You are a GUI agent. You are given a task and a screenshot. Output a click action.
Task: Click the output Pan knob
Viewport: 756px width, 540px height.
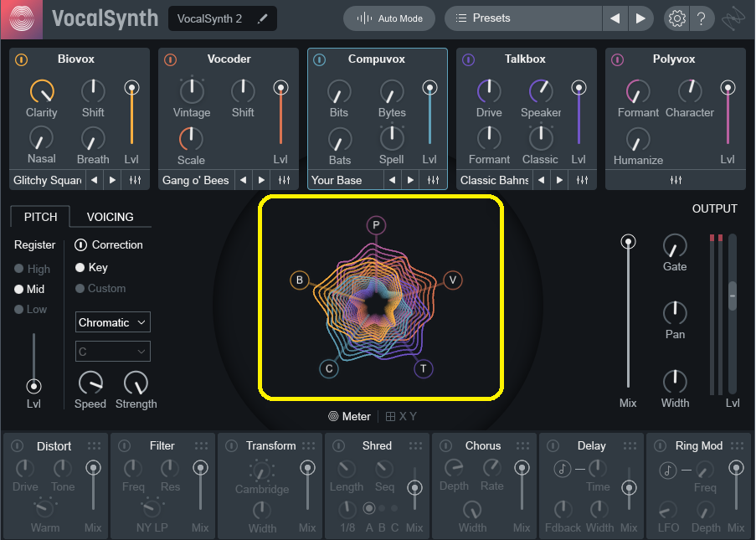675,313
